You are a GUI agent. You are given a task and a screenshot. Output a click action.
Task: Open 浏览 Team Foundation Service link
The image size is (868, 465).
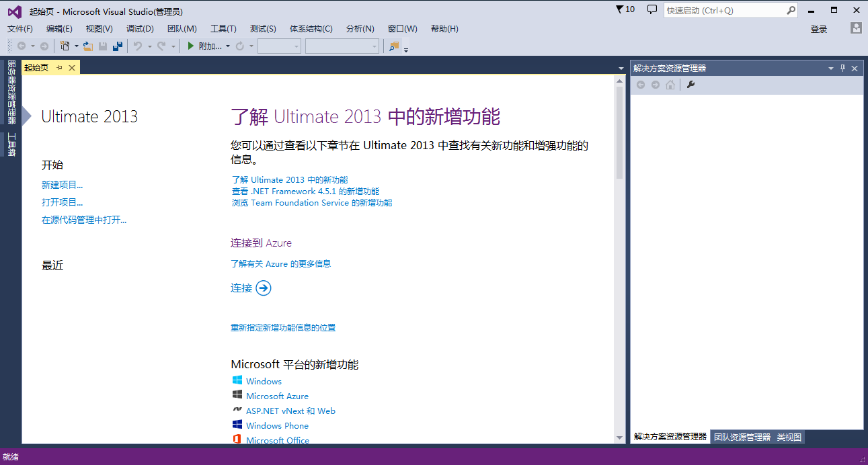click(311, 202)
